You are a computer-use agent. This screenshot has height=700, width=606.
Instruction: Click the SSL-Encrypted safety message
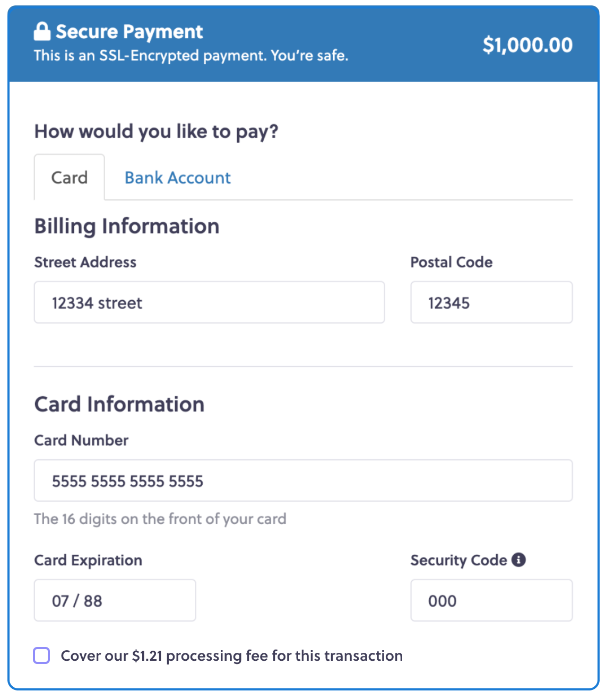point(191,54)
